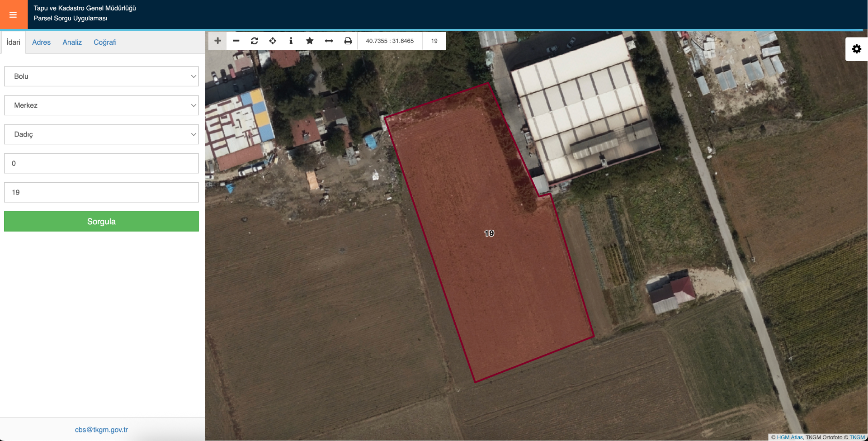Click the print map icon

pos(348,41)
